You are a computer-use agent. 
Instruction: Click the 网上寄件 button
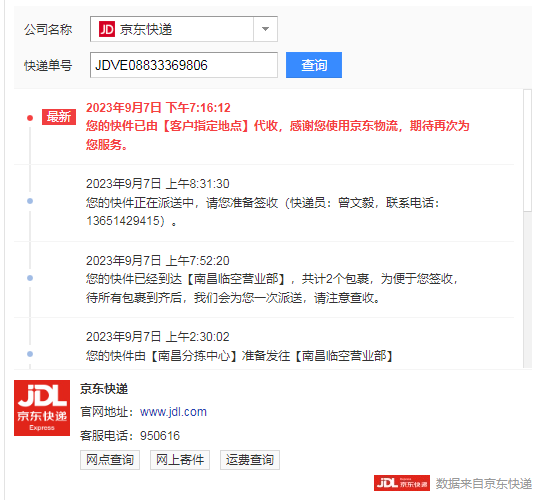(180, 460)
